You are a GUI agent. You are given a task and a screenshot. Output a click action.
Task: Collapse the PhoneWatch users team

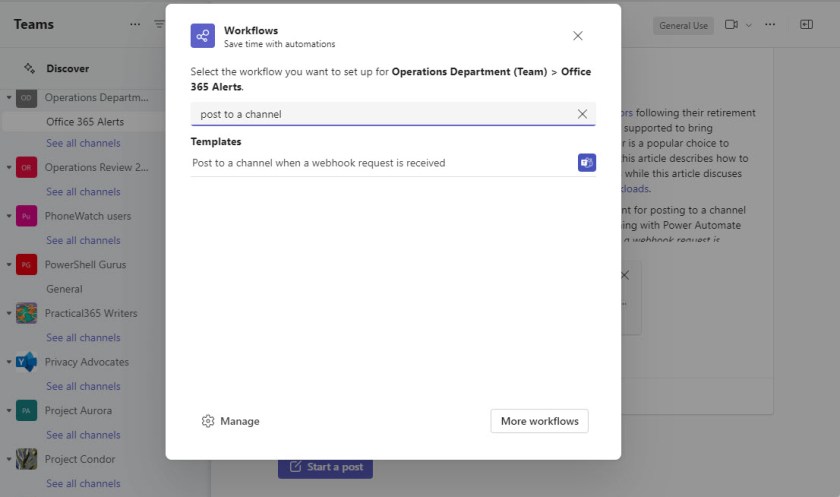pos(9,216)
